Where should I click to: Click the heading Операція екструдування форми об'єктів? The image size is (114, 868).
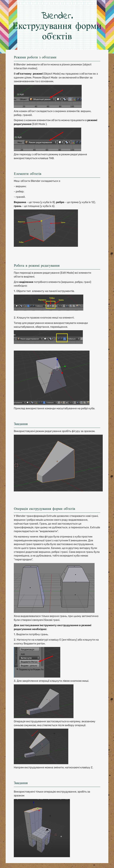click(x=44, y=509)
